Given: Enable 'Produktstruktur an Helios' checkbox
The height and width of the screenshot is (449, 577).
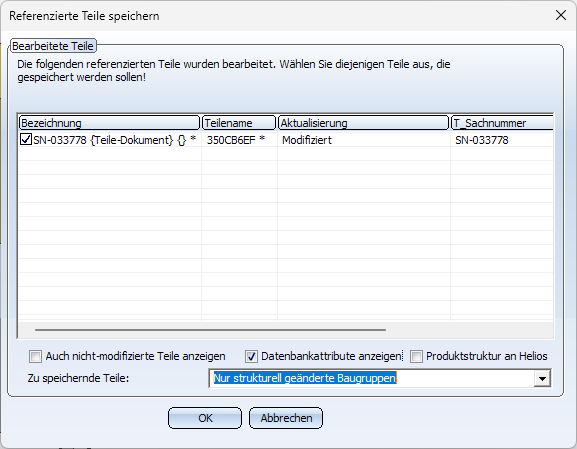Looking at the screenshot, I should point(416,356).
